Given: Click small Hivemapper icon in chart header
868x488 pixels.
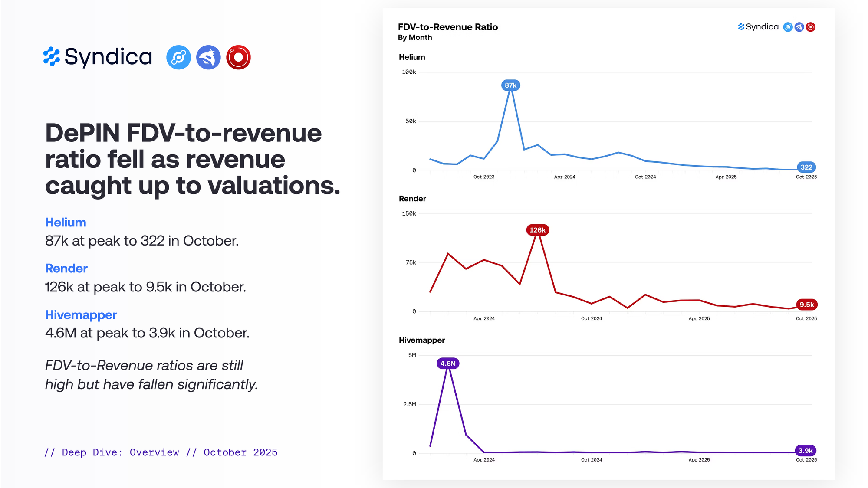Looking at the screenshot, I should tap(799, 27).
